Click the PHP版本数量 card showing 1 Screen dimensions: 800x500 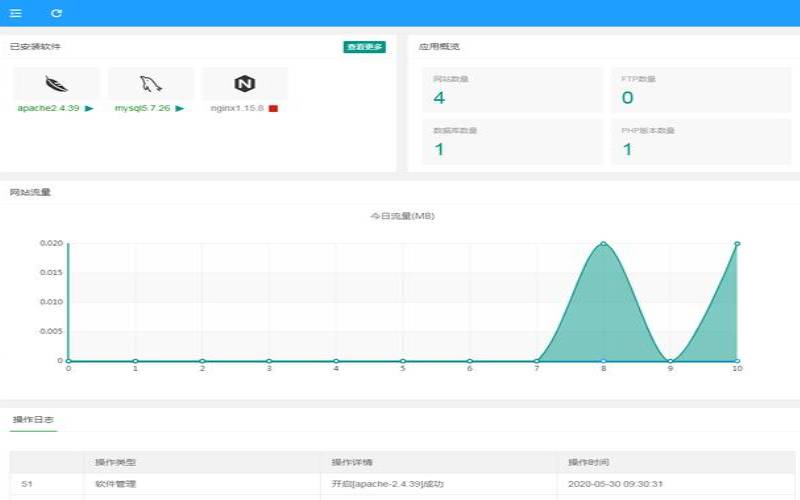(x=701, y=142)
